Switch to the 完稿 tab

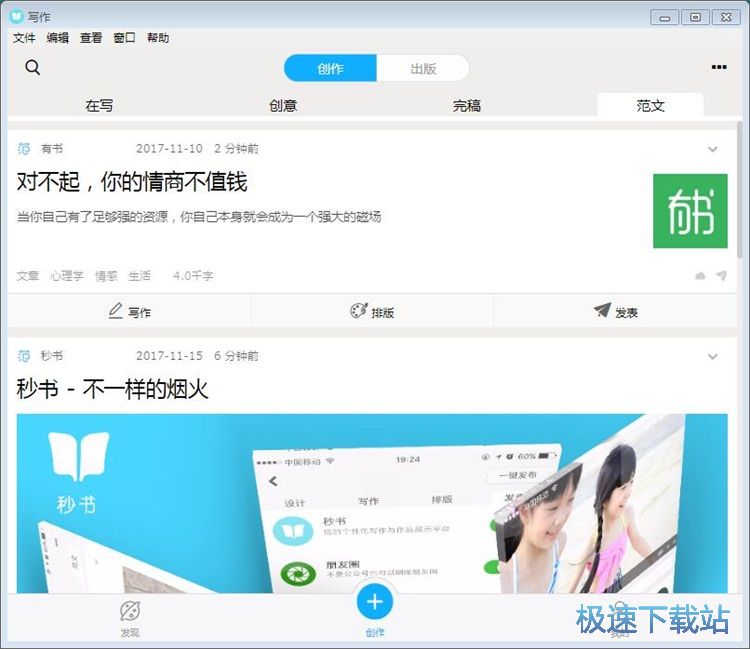click(467, 105)
